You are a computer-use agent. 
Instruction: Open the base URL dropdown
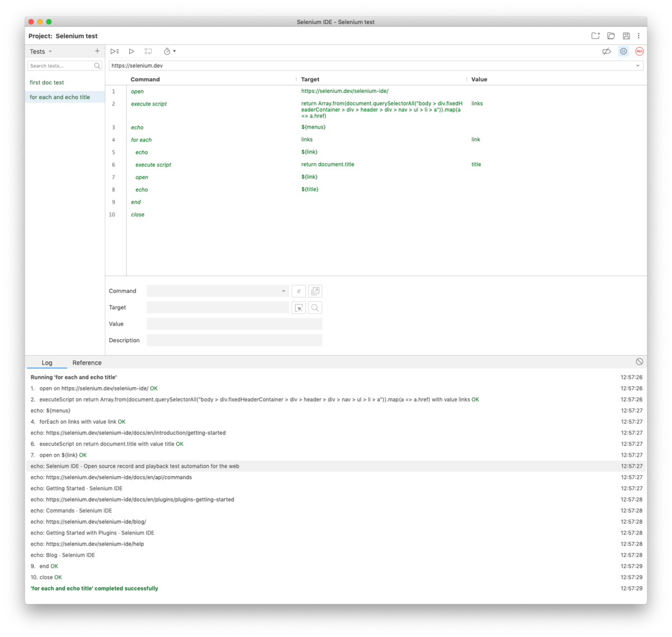coord(638,66)
